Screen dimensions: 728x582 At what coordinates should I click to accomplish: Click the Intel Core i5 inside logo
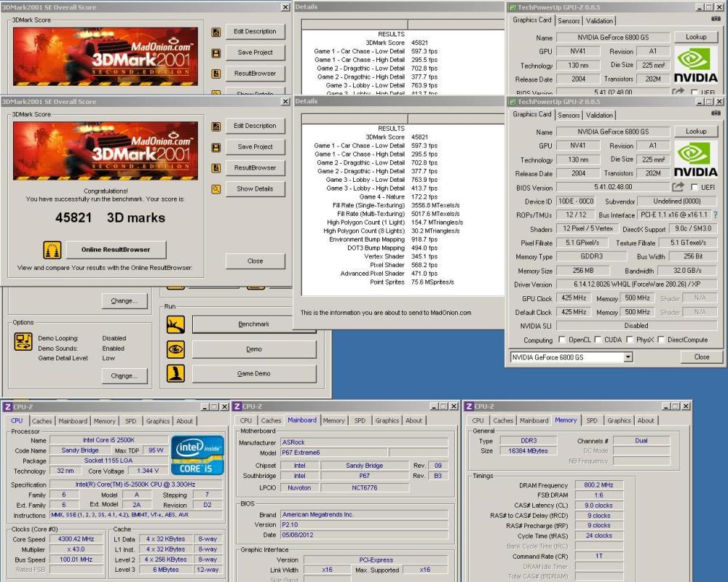tap(198, 455)
